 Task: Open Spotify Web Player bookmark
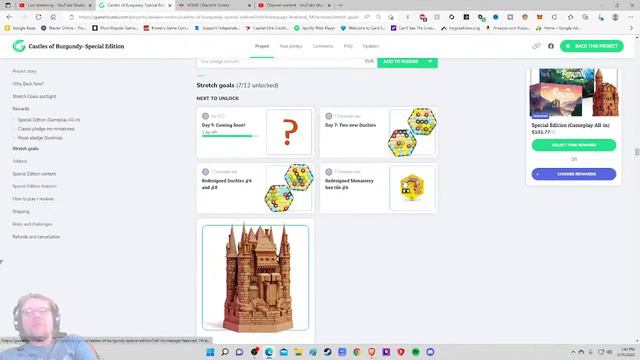pyautogui.click(x=315, y=28)
